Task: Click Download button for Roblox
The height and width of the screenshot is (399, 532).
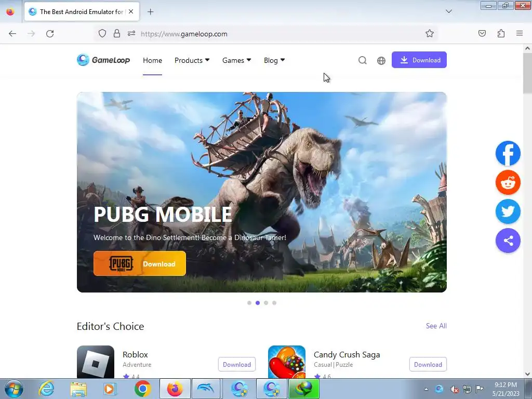Action: click(x=237, y=364)
